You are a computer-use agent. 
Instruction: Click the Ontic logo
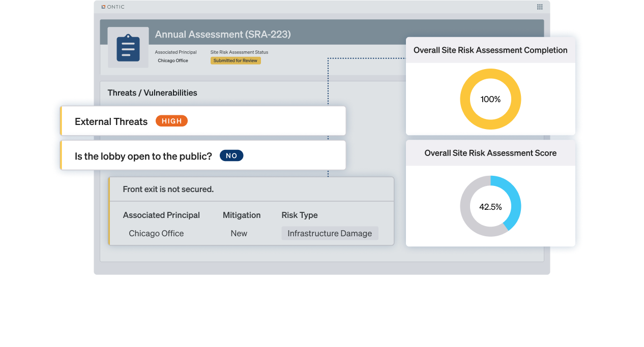point(113,7)
